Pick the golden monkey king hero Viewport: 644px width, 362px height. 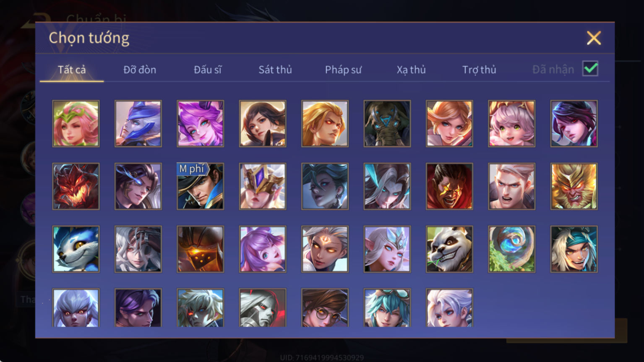click(x=574, y=186)
